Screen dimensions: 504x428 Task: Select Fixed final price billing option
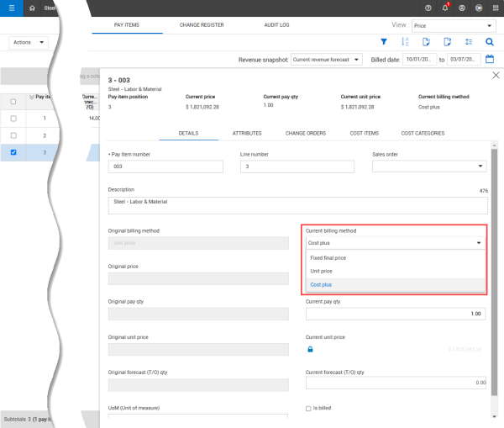point(328,258)
